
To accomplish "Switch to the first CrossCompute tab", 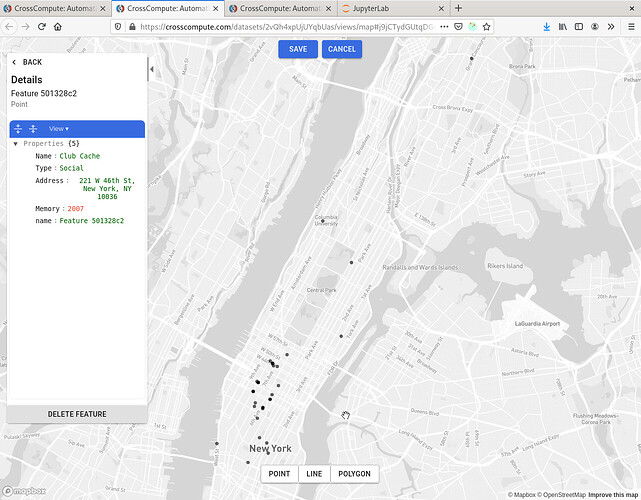I will 55,8.
